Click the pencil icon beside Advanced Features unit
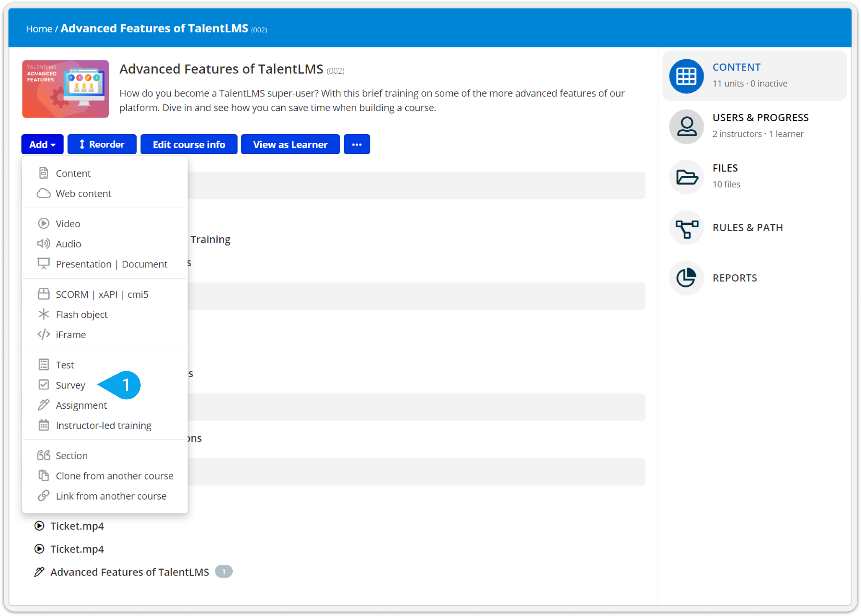861x616 pixels. [x=39, y=571]
